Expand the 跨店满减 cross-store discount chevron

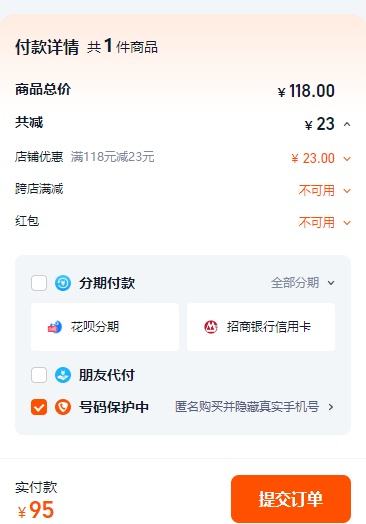(x=347, y=190)
